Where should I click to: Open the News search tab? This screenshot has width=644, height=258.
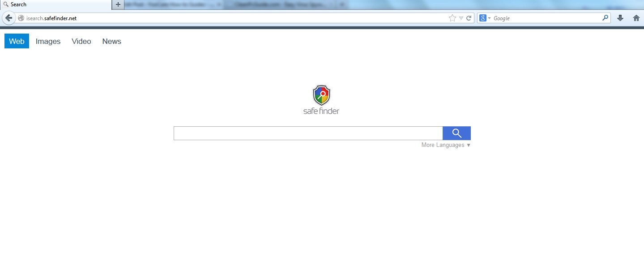click(x=112, y=41)
